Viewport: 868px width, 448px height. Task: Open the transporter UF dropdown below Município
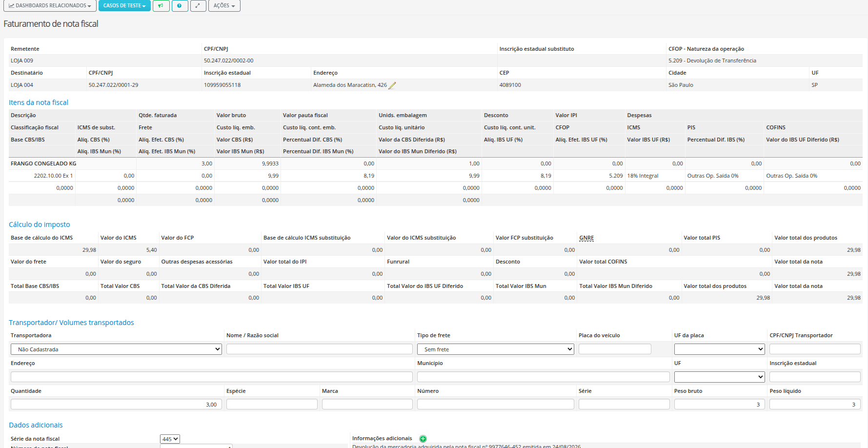[720, 377]
